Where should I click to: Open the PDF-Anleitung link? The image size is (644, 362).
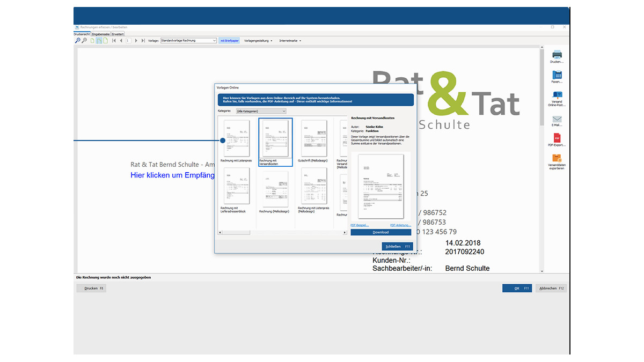pyautogui.click(x=400, y=225)
